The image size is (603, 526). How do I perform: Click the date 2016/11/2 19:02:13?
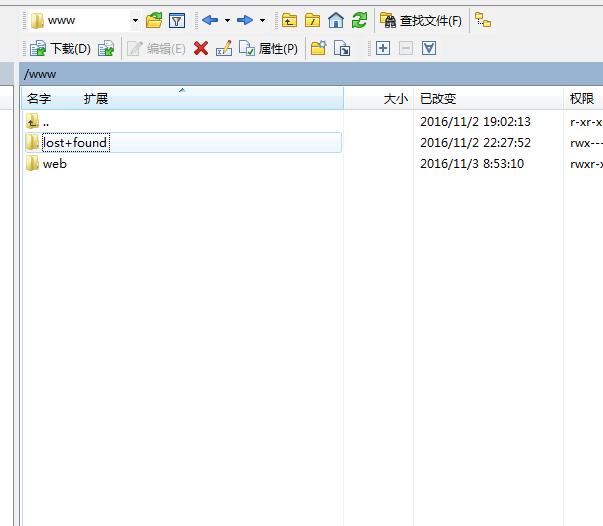(x=475, y=122)
